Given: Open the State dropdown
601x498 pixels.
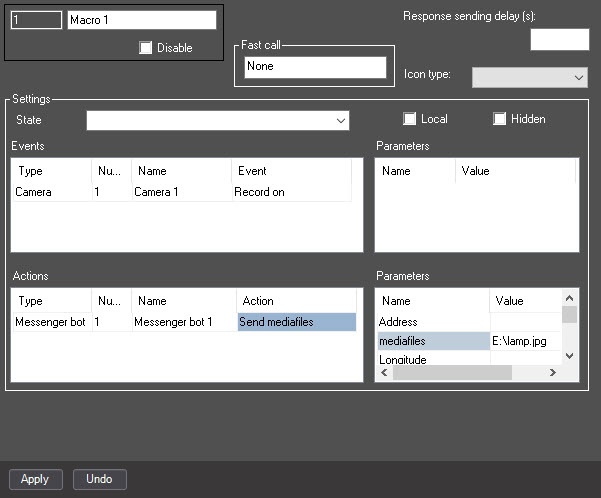Looking at the screenshot, I should point(218,120).
